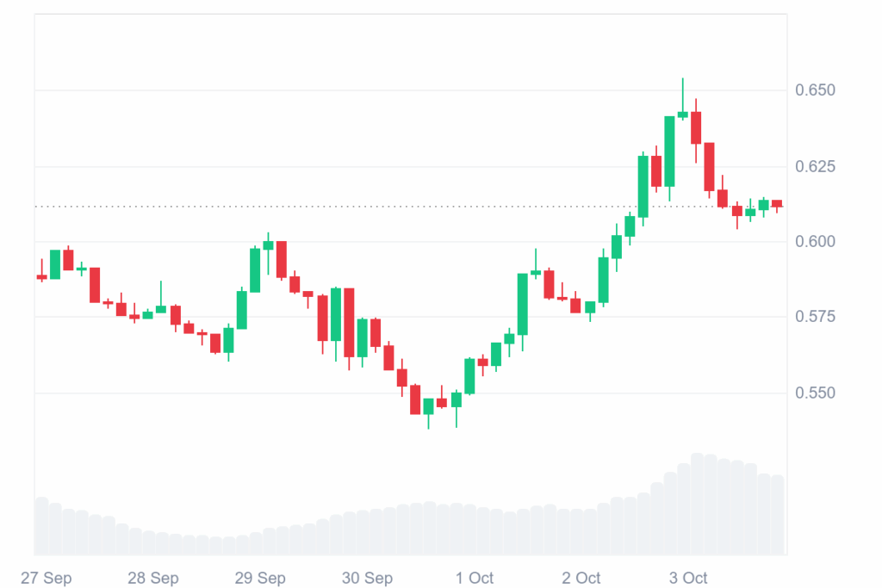
Task: Click the tall red candle above 30 Sep
Action: point(349,322)
